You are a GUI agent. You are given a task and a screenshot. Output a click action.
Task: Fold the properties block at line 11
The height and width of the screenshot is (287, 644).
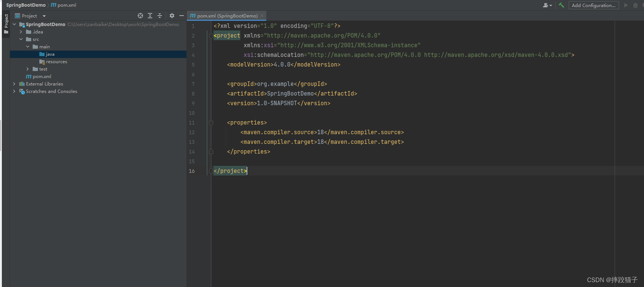(x=211, y=123)
